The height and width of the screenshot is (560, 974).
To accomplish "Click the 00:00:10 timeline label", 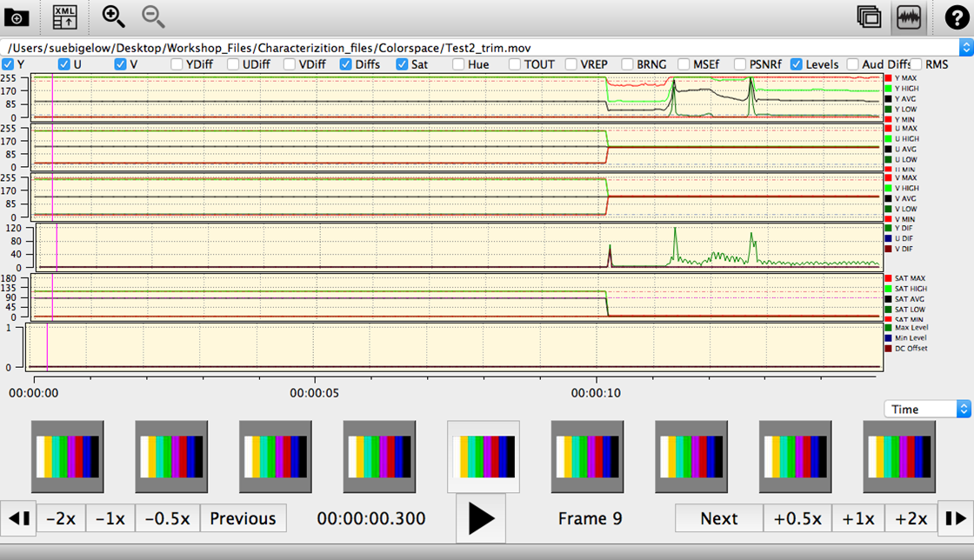I will (x=596, y=393).
